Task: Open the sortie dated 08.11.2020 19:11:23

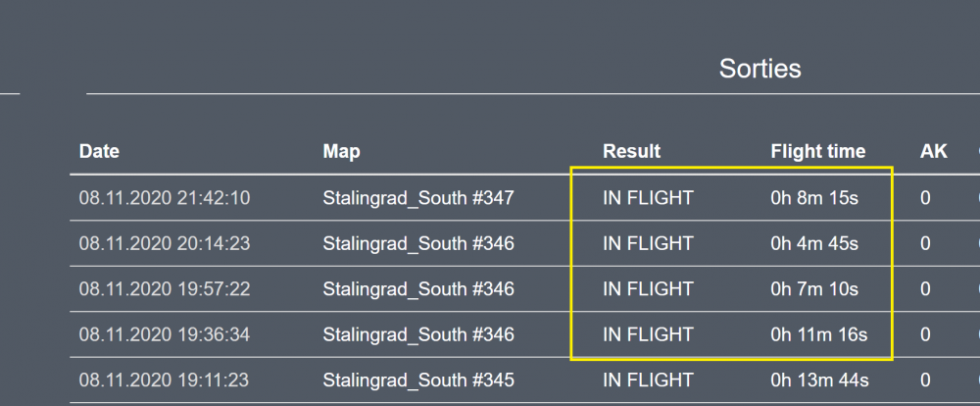Action: point(165,380)
